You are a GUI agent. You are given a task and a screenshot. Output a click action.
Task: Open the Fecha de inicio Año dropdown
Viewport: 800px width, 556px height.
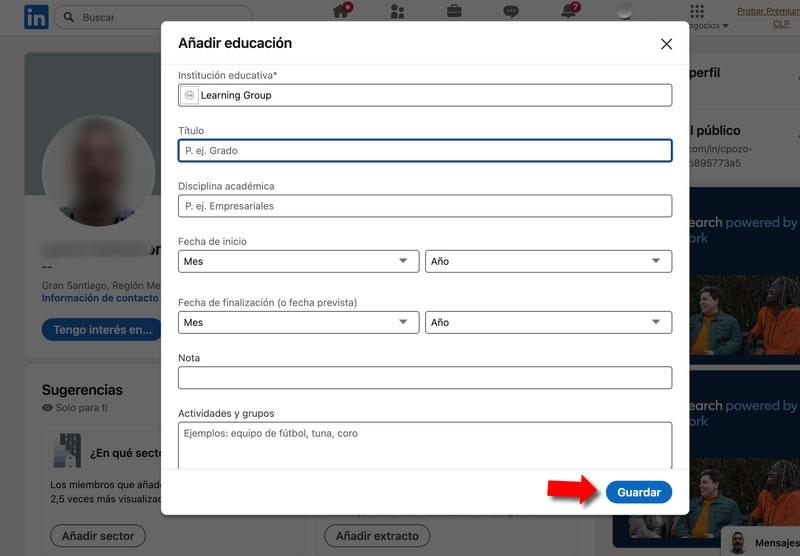click(x=548, y=261)
